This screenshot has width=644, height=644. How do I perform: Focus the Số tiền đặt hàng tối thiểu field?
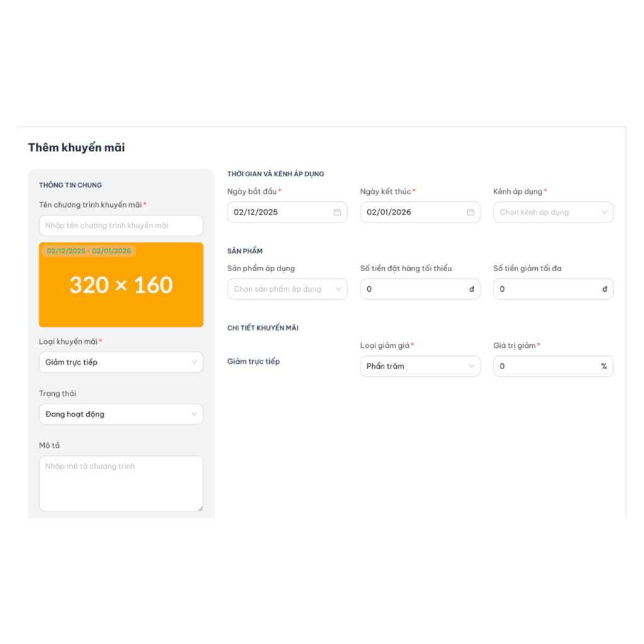415,289
